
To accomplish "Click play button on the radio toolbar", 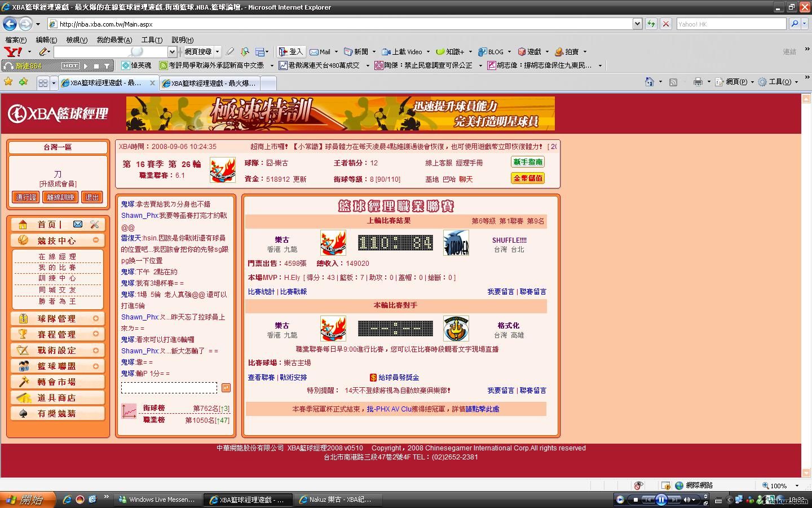I will [x=86, y=66].
